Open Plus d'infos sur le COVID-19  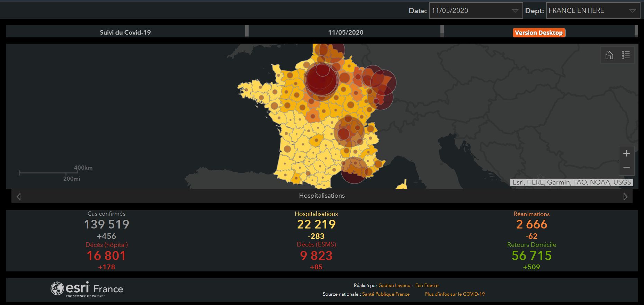click(x=455, y=294)
